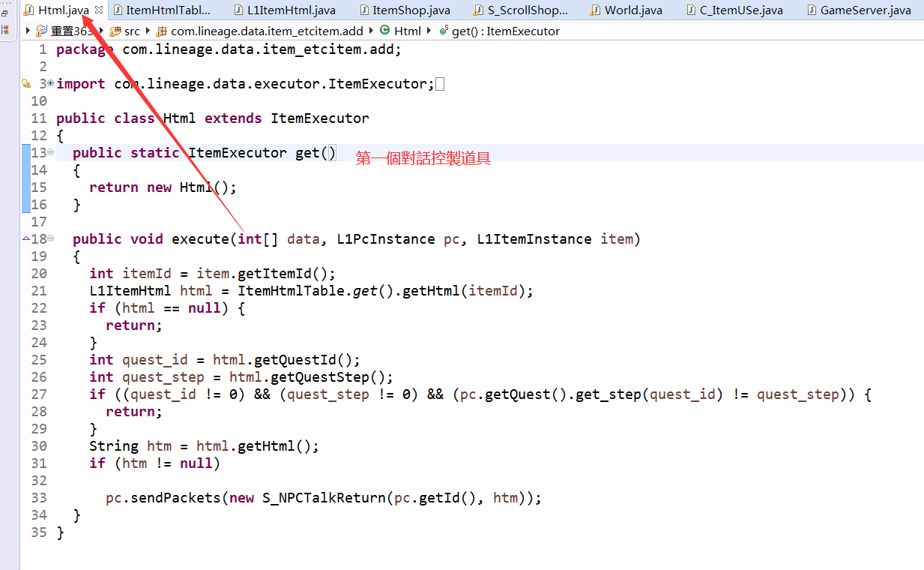Image resolution: width=924 pixels, height=570 pixels.
Task: Expand the folded imports on line 3
Action: 50,83
